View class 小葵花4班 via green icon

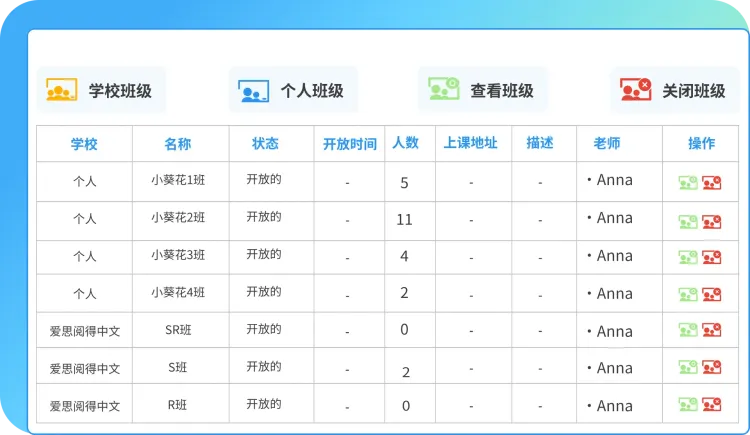(x=688, y=294)
